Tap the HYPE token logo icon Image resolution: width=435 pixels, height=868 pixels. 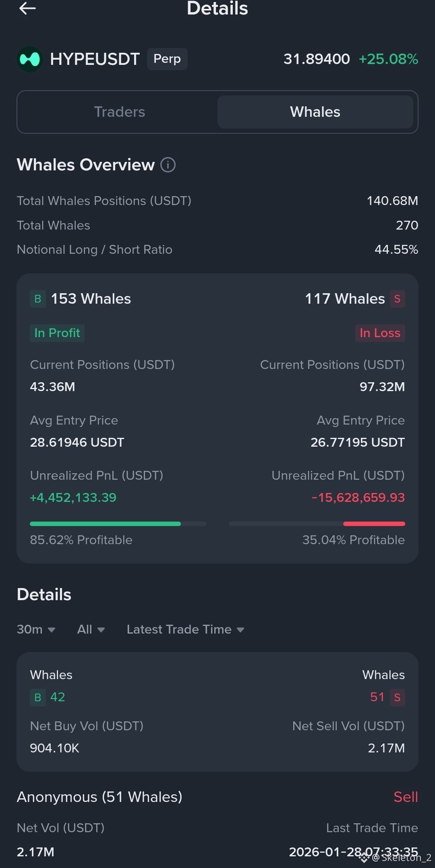coord(30,59)
